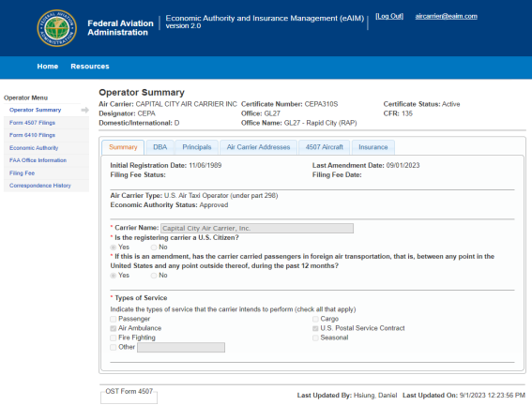Screen dimensions: 532x405
Task: Open the Air Carrier Addresses tab
Action: coord(259,147)
